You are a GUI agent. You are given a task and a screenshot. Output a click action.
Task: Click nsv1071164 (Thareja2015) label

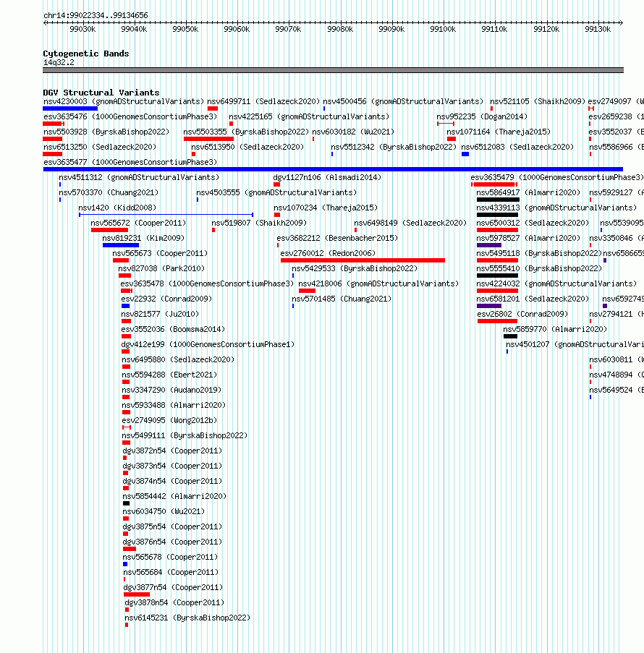click(x=499, y=132)
